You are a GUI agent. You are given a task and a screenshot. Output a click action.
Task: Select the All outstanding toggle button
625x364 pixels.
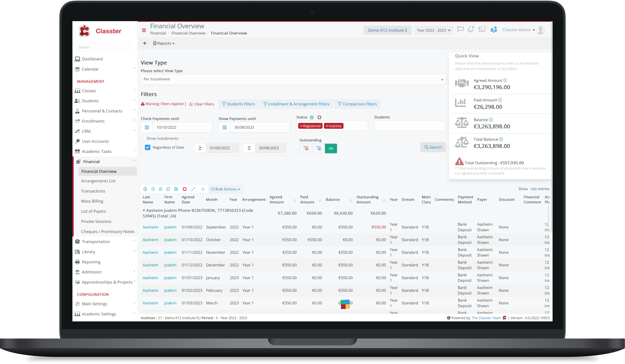tap(331, 148)
